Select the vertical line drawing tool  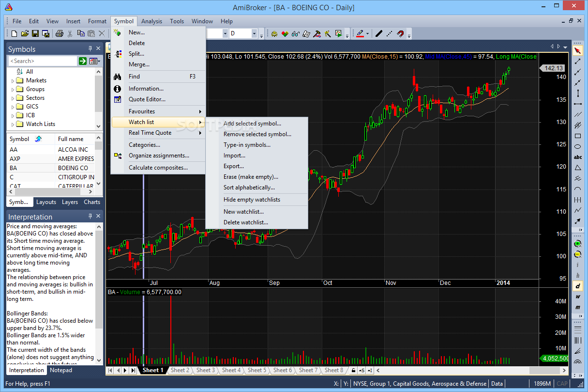point(577,93)
